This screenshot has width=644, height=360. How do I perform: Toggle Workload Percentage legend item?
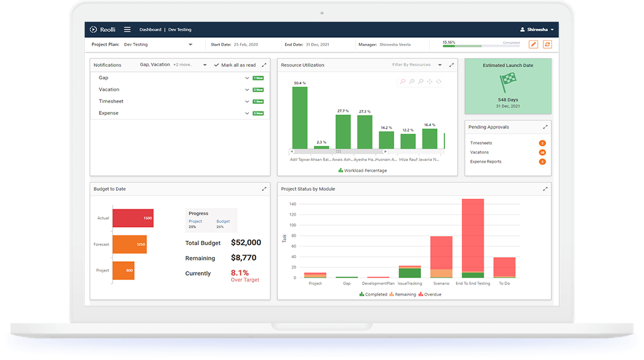coord(363,170)
